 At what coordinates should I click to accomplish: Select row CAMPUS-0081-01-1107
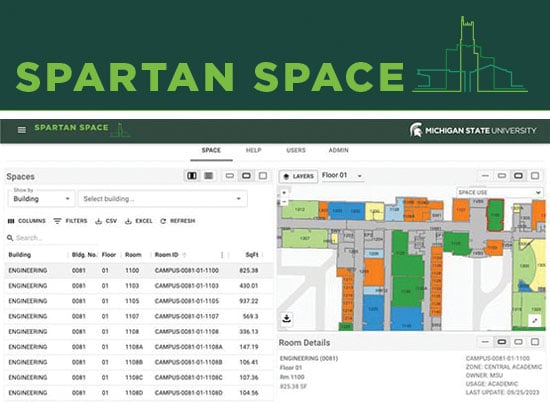(x=139, y=316)
